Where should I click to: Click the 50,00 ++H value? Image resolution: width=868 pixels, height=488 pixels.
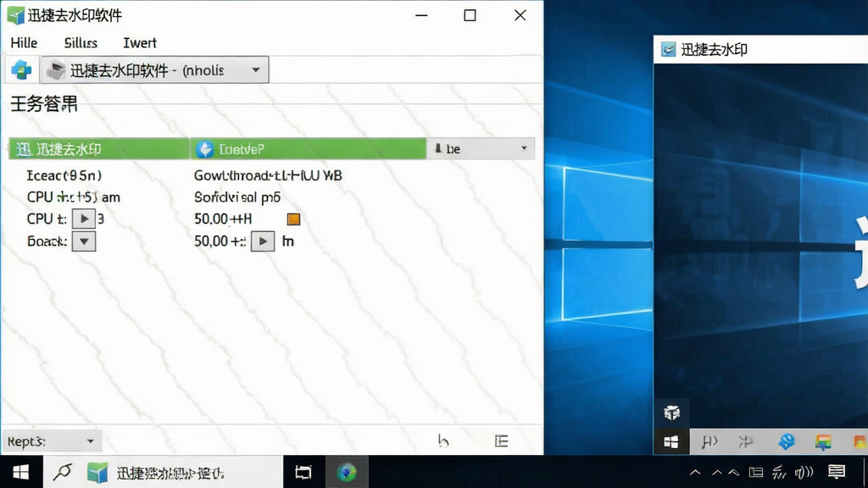point(223,219)
